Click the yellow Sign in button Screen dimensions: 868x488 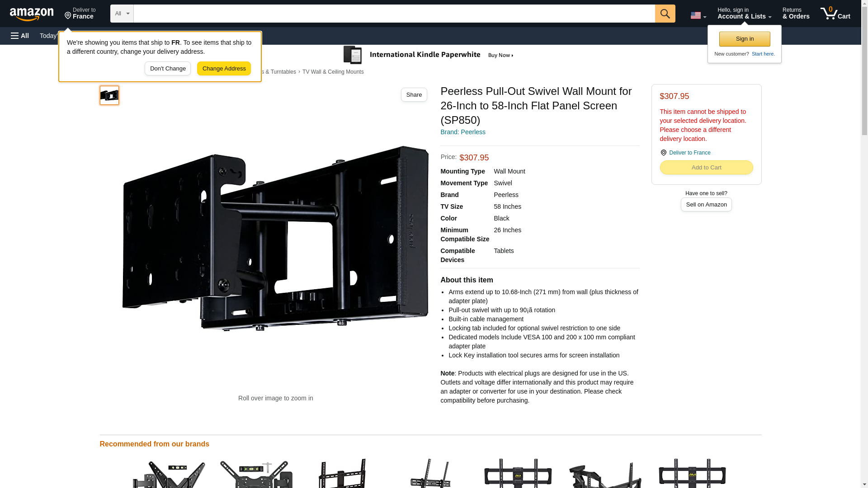(x=745, y=39)
